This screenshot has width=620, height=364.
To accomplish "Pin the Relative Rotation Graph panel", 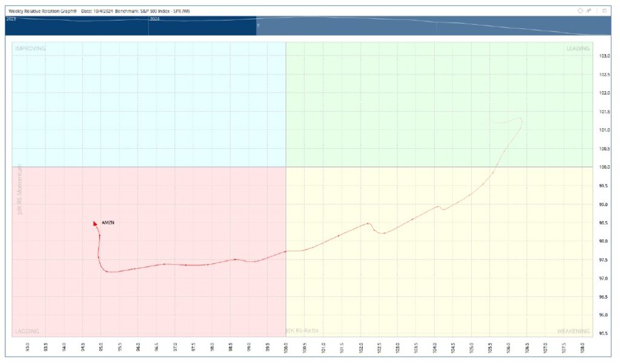I will pyautogui.click(x=589, y=11).
